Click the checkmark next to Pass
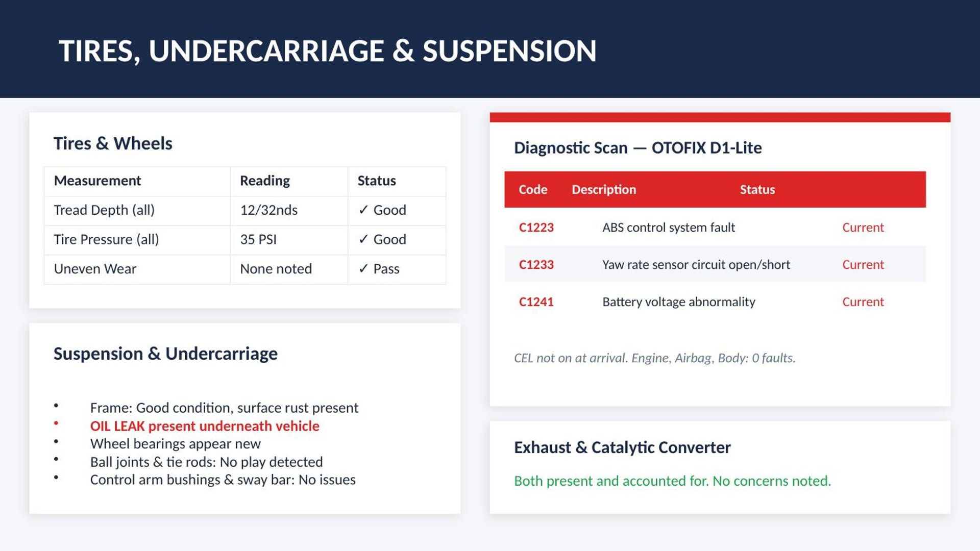Screen dimensions: 980x551 [363, 269]
